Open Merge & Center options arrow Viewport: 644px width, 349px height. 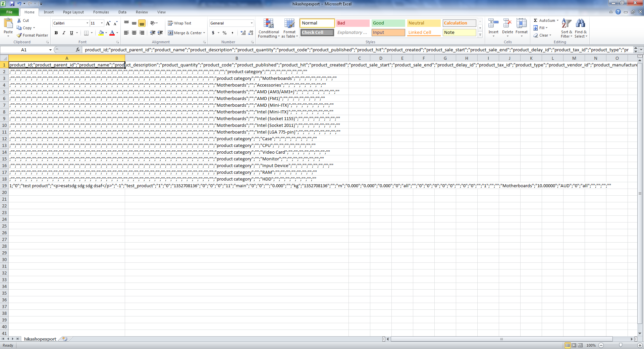pyautogui.click(x=204, y=33)
